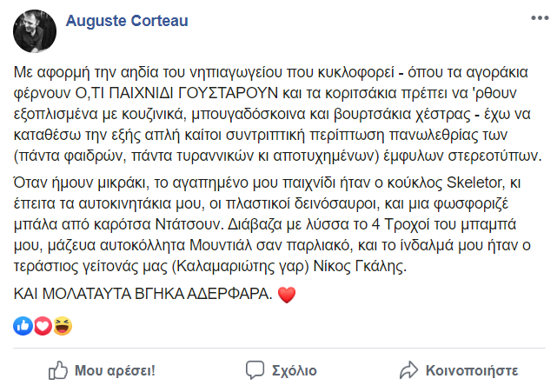Click the laughing Haha reaction icon
The width and height of the screenshot is (557, 392).
click(x=62, y=325)
